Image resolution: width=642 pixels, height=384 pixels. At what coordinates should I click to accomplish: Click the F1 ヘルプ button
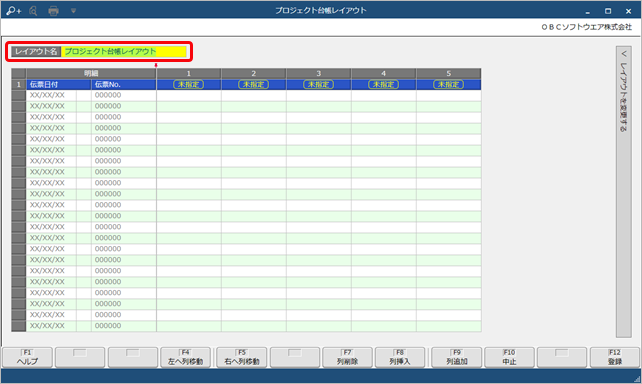click(x=27, y=357)
